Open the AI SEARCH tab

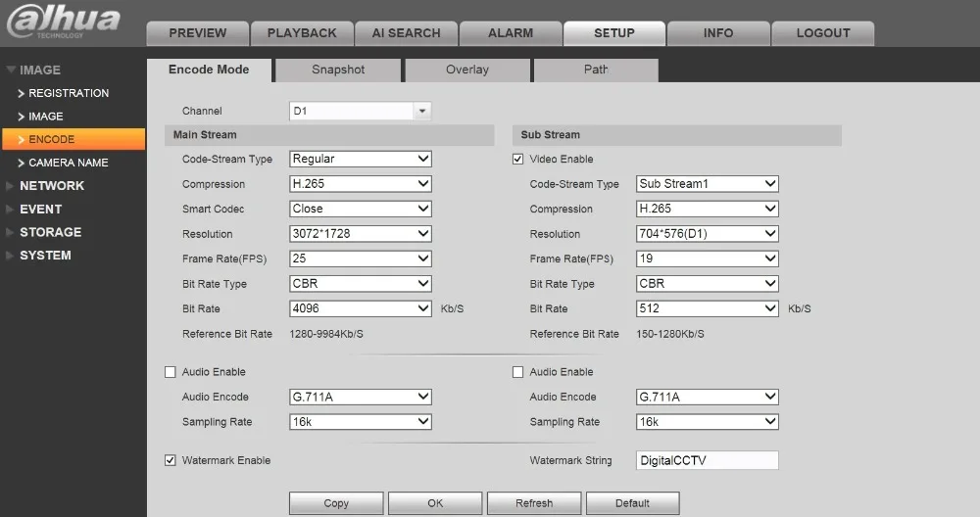(407, 33)
